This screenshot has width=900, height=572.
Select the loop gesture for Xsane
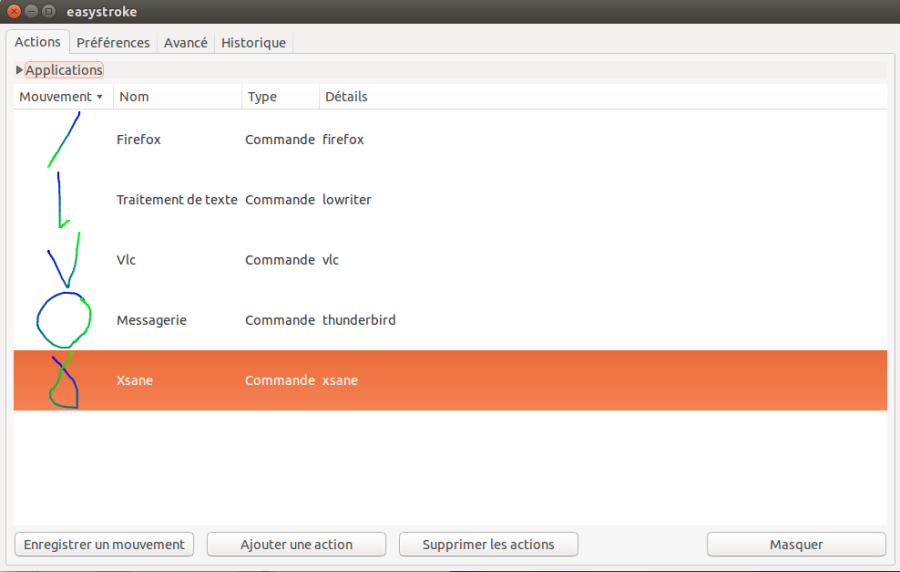[x=64, y=380]
